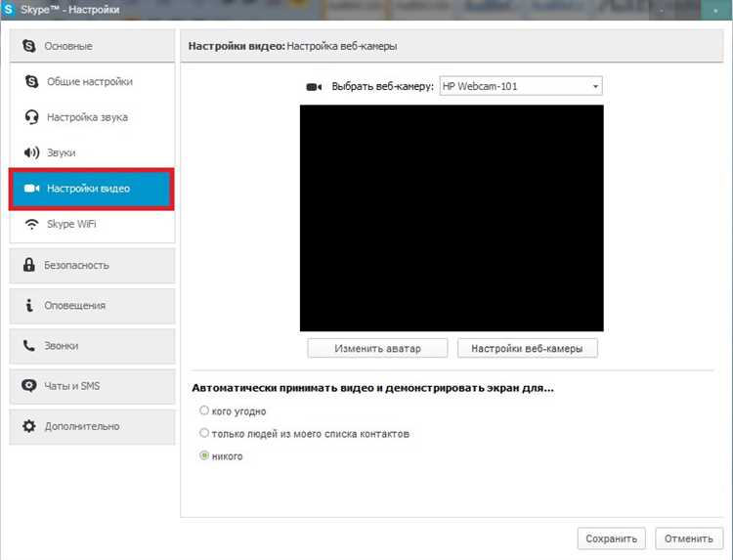The height and width of the screenshot is (560, 733).
Task: Open Общие настройки page
Action: coord(92,81)
